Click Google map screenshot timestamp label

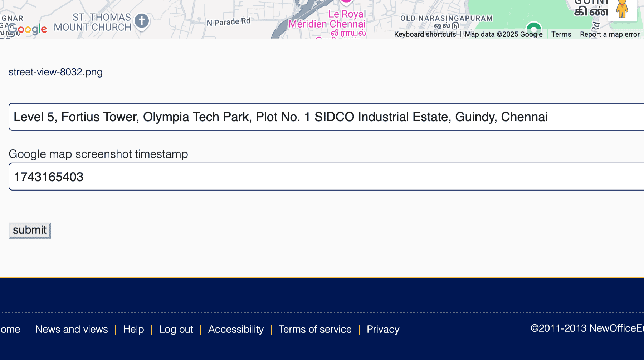[x=98, y=154]
